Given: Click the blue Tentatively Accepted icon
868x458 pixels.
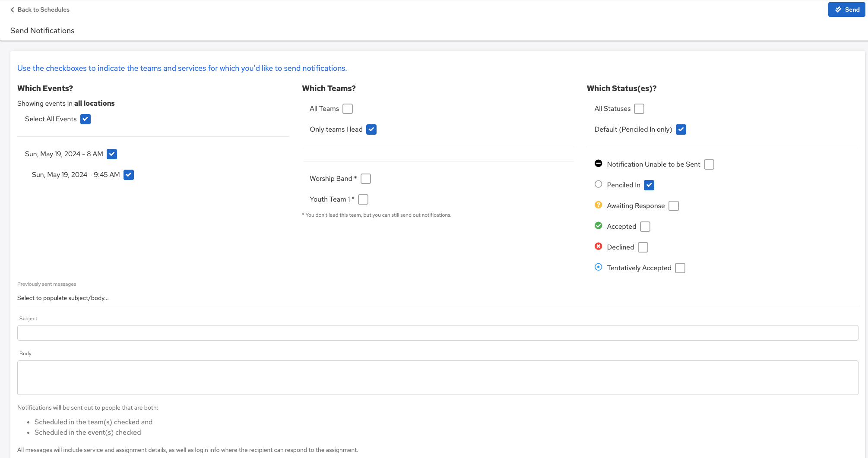Looking at the screenshot, I should tap(598, 267).
